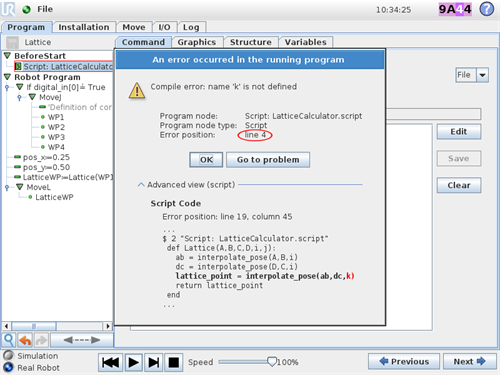Image resolution: width=500 pixels, height=375 pixels.
Task: Stop the running program
Action: tap(173, 362)
